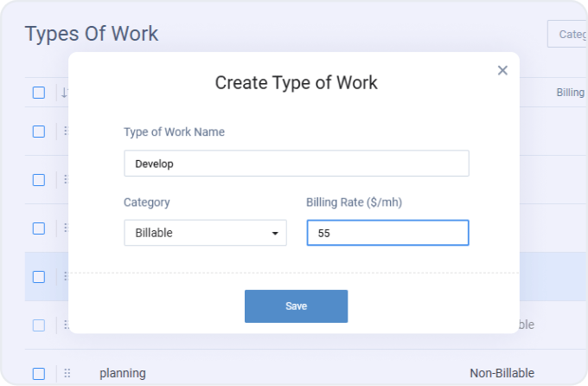Select the first row's checkbox
This screenshot has height=386, width=588.
[x=39, y=132]
